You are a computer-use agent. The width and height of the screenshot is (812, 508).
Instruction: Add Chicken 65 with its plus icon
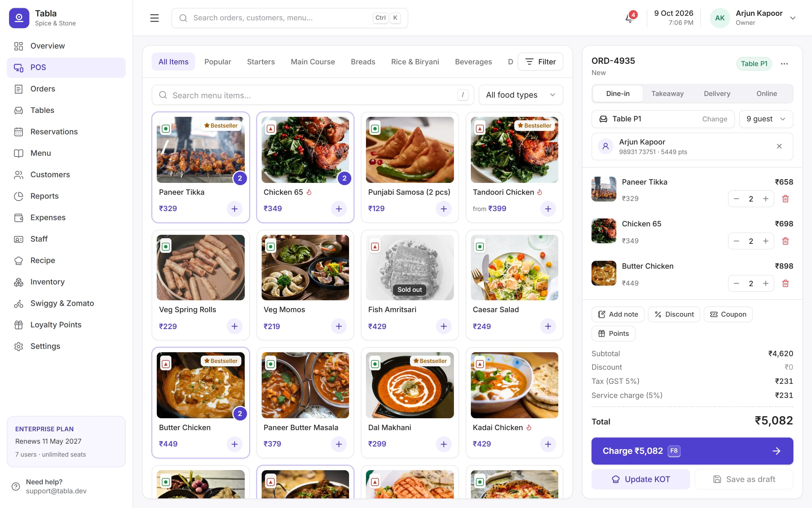(x=339, y=209)
